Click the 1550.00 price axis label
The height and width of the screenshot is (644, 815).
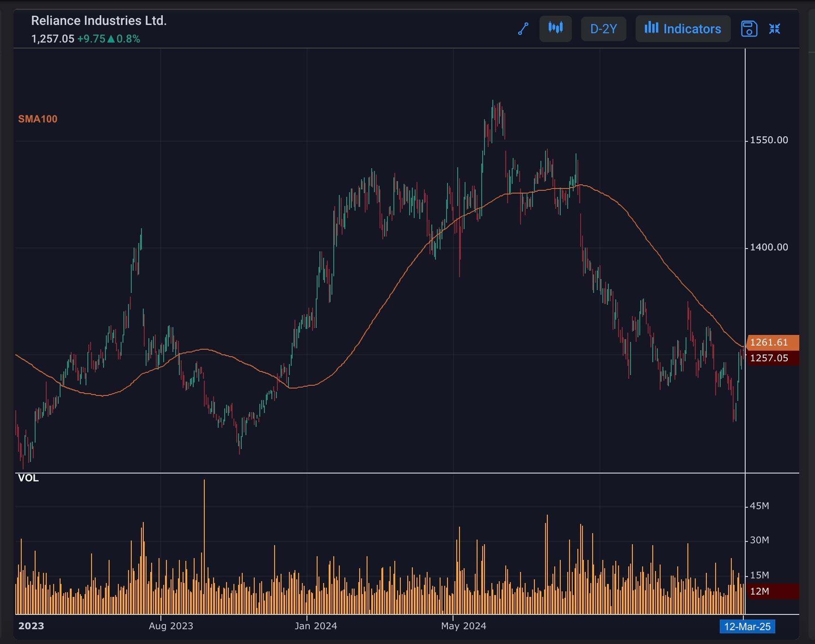pyautogui.click(x=769, y=140)
